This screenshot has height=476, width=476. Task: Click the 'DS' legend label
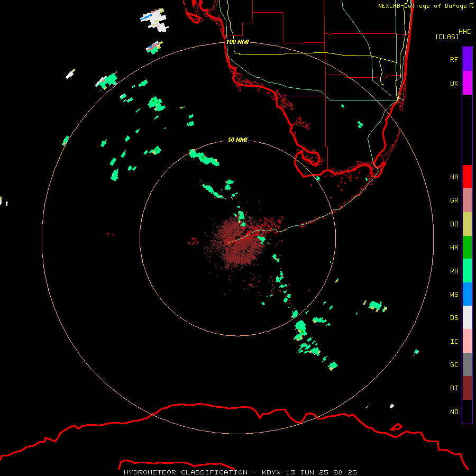click(454, 318)
